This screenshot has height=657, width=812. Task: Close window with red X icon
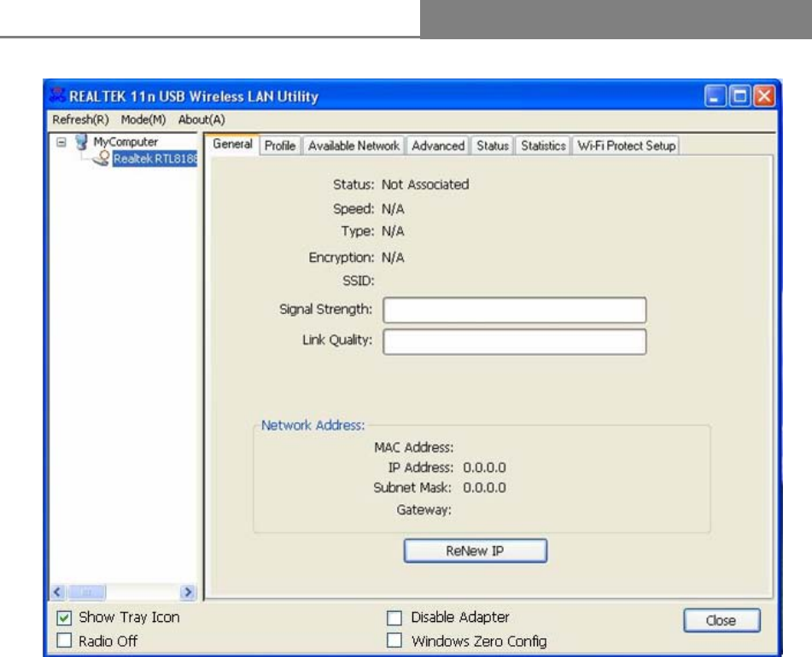(764, 96)
